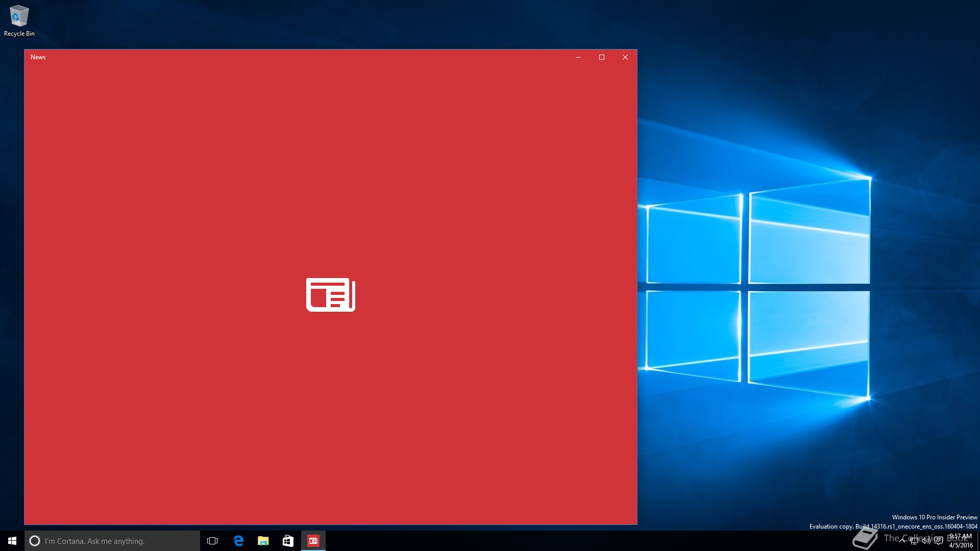The width and height of the screenshot is (980, 551).
Task: Open Task View from the taskbar
Action: [x=212, y=541]
